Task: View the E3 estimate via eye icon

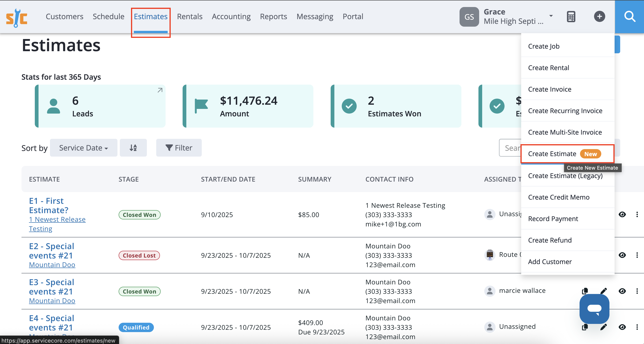Action: tap(622, 291)
